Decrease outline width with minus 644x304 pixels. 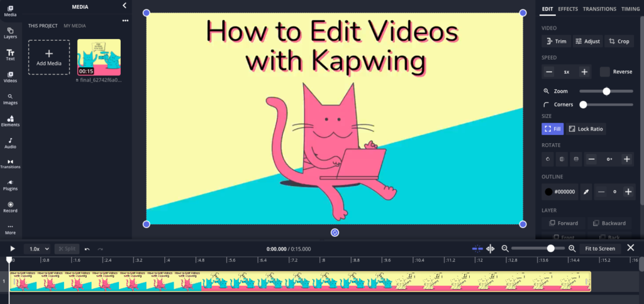(x=601, y=192)
